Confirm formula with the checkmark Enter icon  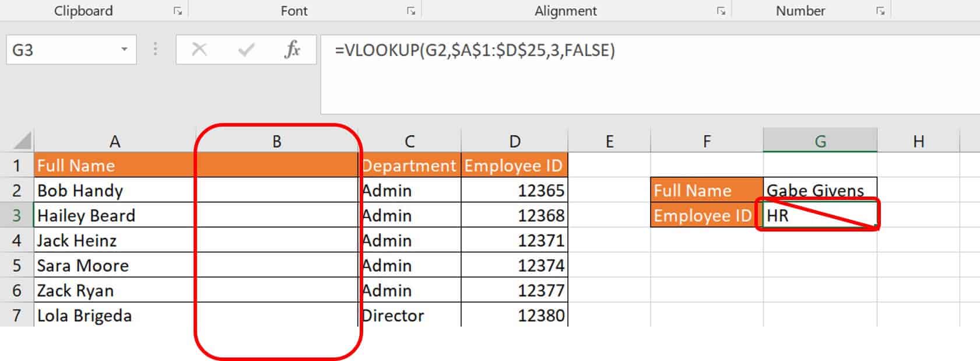246,50
